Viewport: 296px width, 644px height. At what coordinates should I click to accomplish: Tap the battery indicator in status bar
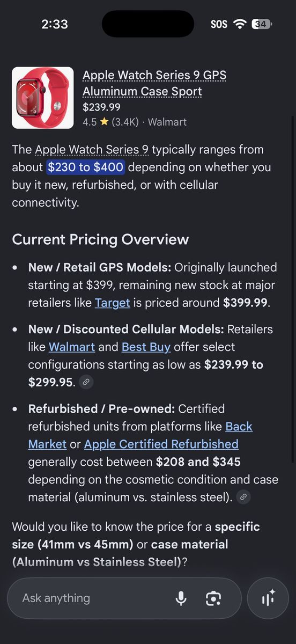tap(262, 24)
